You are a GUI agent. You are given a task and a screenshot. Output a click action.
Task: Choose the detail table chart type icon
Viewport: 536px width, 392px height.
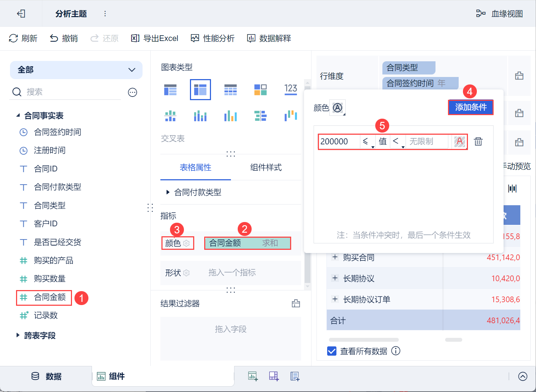tap(231, 90)
